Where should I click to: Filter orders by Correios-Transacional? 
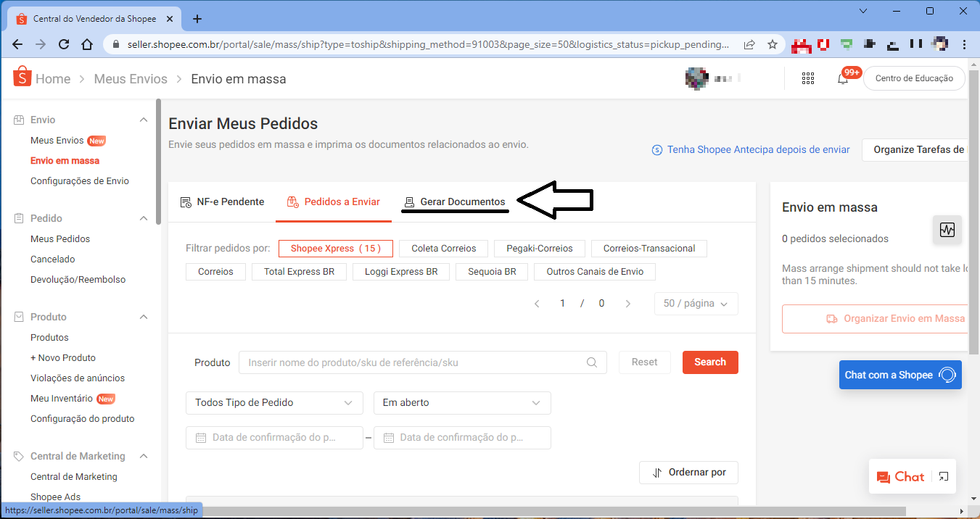pyautogui.click(x=649, y=249)
